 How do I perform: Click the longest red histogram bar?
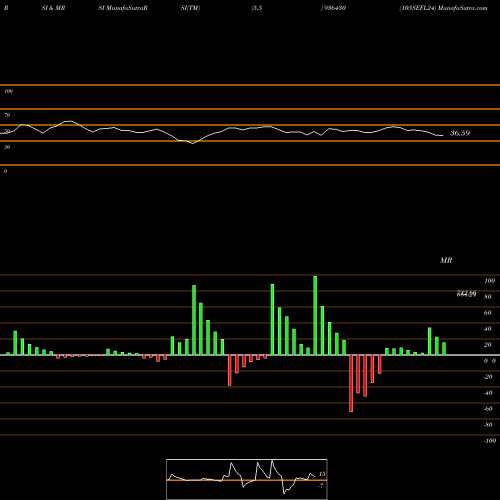[x=351, y=383]
